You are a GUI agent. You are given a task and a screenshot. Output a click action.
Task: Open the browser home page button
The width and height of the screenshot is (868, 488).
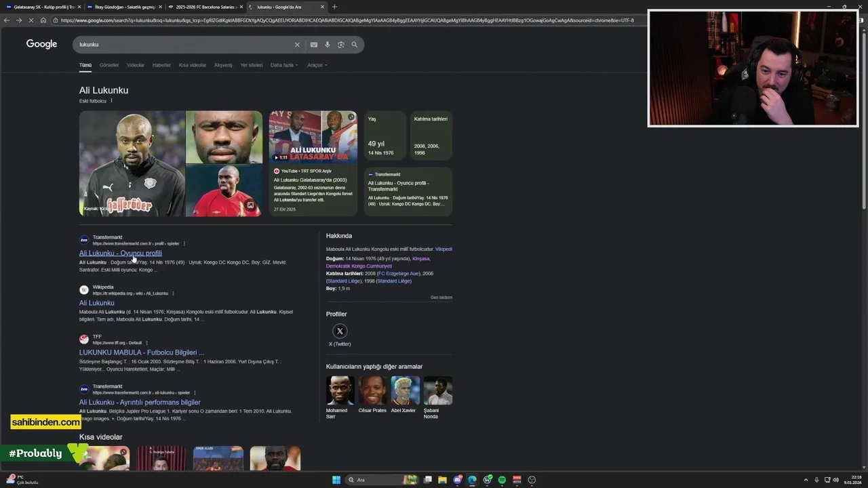(43, 20)
